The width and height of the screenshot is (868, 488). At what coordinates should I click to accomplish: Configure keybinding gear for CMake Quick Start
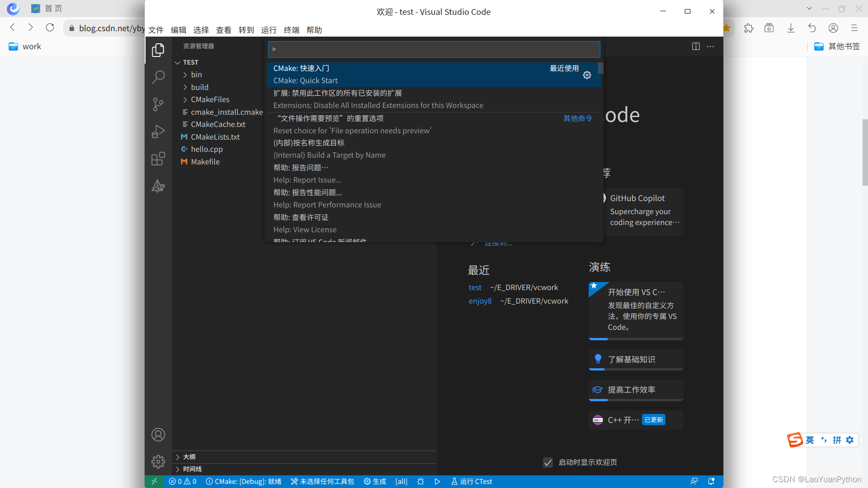tap(587, 75)
